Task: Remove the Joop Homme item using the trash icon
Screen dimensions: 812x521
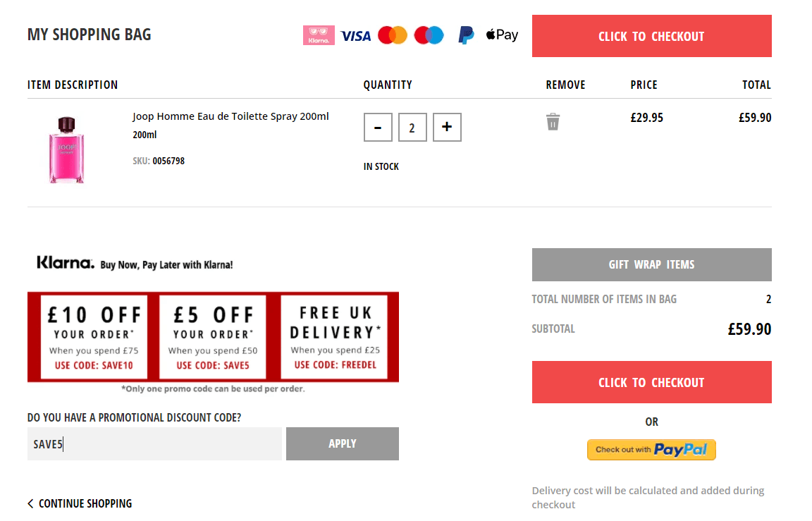Action: 553,121
